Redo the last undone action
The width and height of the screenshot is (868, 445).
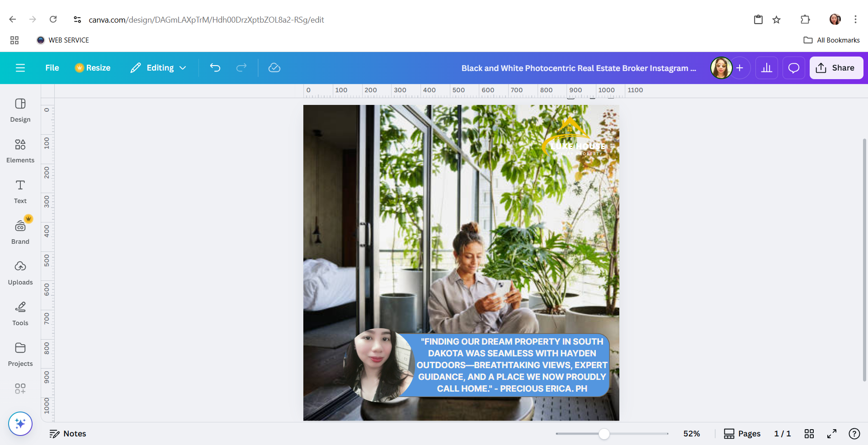tap(241, 68)
